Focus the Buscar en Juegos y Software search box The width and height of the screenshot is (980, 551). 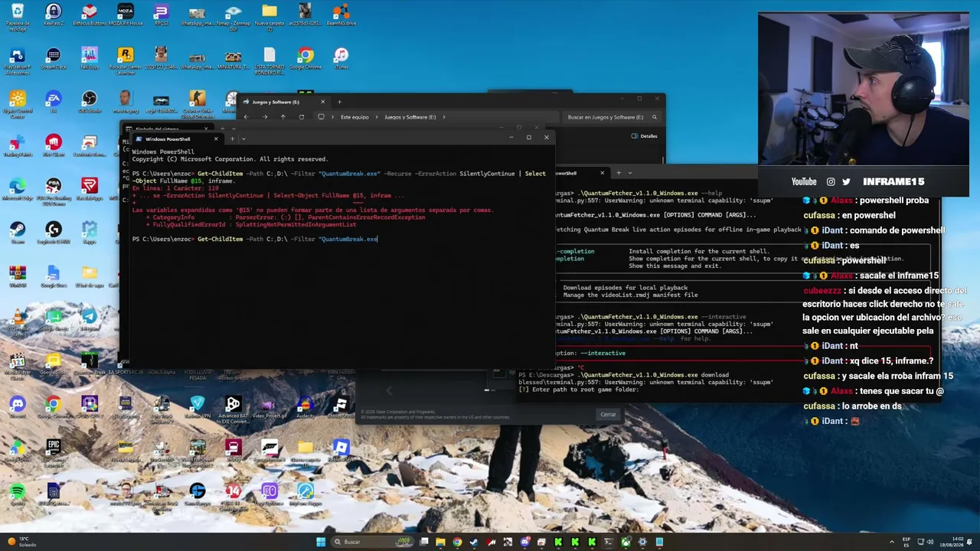[612, 117]
